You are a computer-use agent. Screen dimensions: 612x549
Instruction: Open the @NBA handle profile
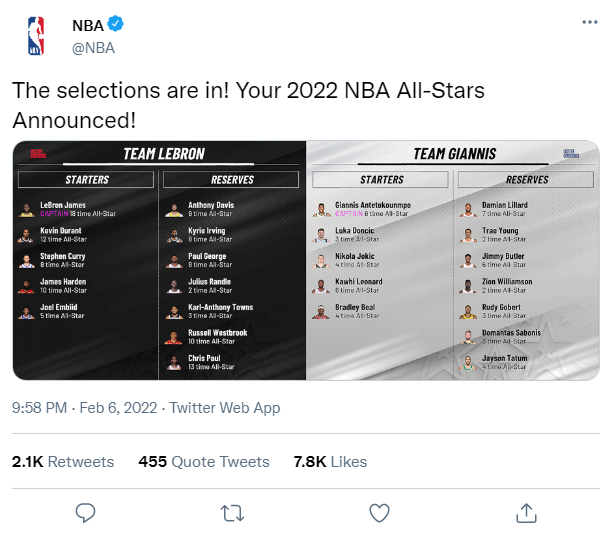pyautogui.click(x=93, y=47)
